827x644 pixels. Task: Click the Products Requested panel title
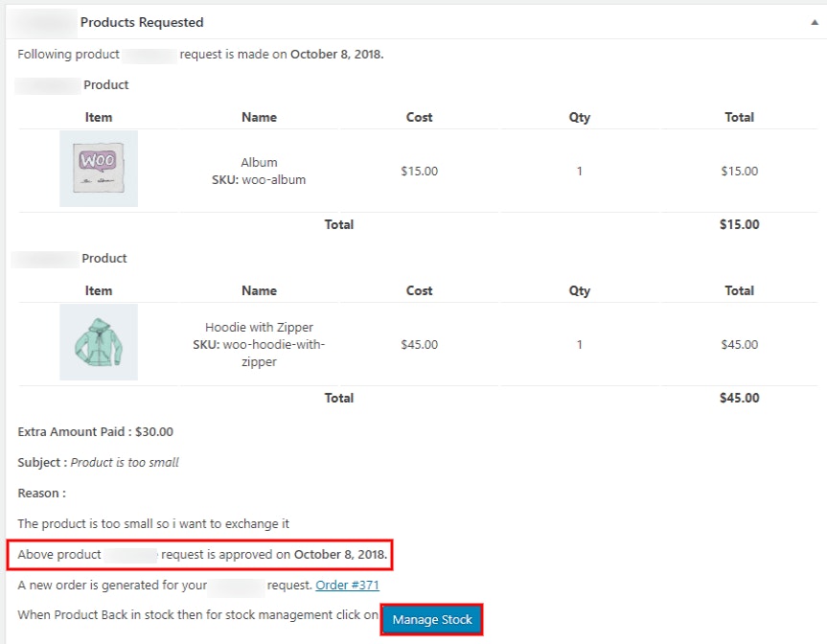point(142,22)
